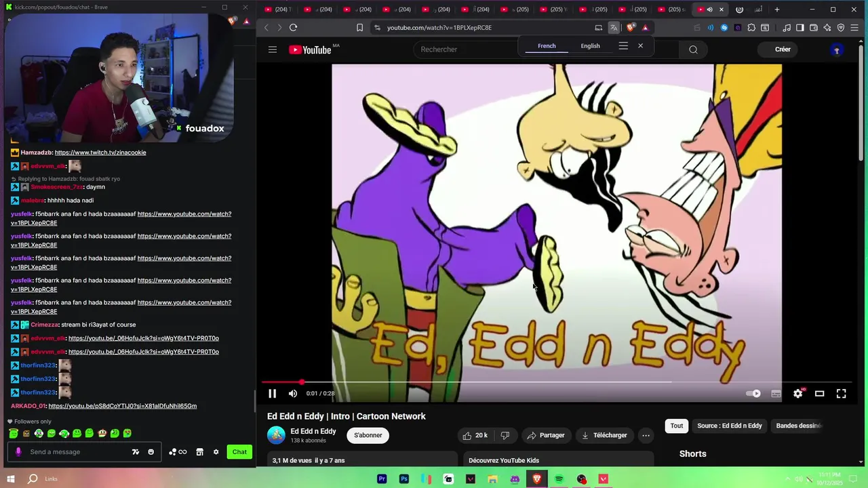Screen dimensions: 868x488
Task: Open the Kick shop icon
Action: (x=199, y=452)
